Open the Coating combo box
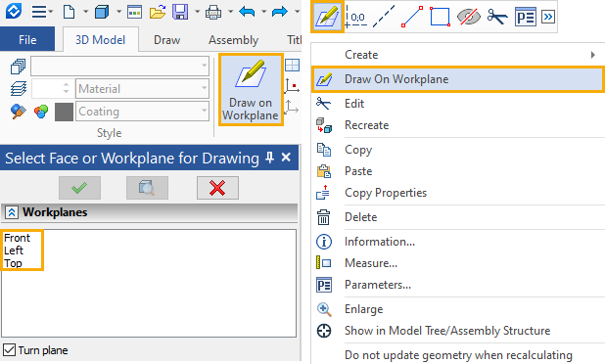 pos(142,111)
